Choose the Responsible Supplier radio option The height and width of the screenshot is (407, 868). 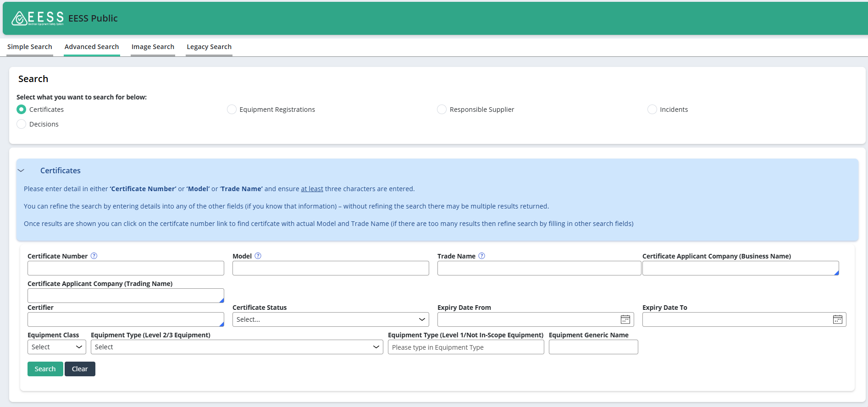coord(442,110)
